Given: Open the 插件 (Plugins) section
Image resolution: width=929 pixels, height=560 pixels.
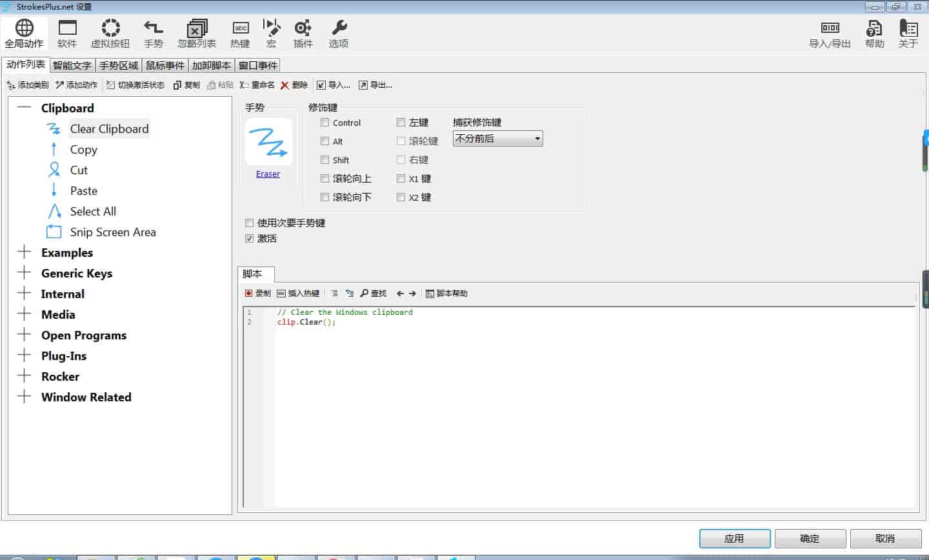Looking at the screenshot, I should tap(303, 34).
